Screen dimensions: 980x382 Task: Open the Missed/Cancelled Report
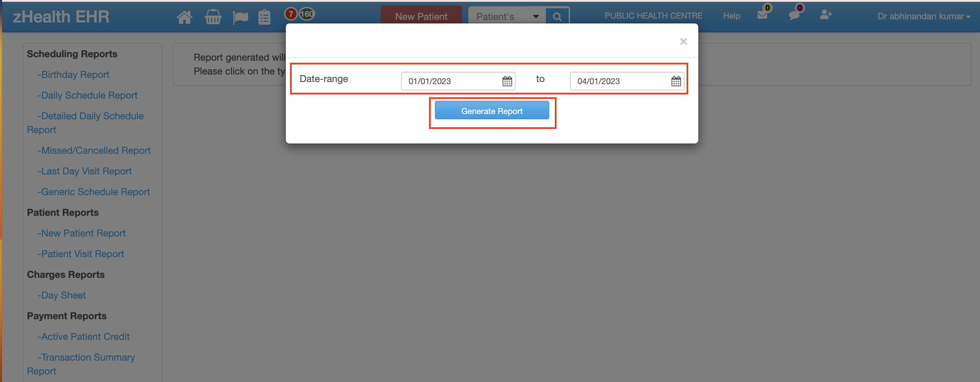pyautogui.click(x=94, y=150)
